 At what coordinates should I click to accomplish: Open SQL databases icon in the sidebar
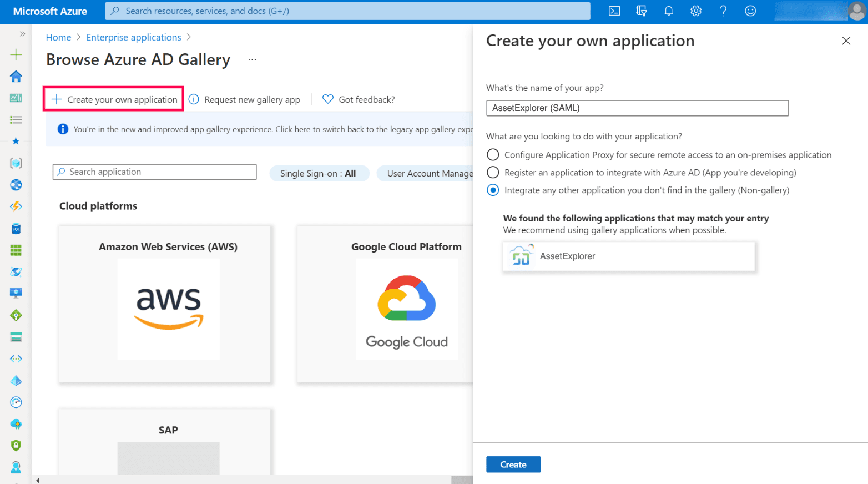tap(16, 229)
